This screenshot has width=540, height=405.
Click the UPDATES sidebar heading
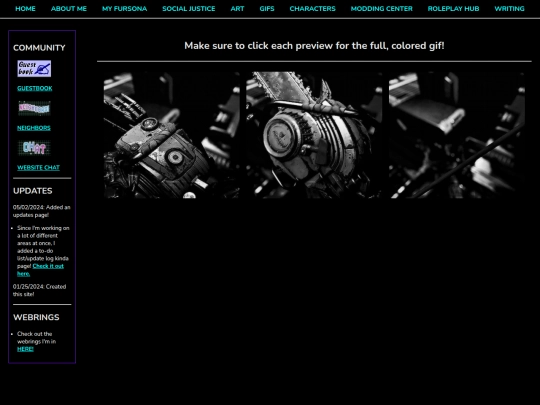click(x=33, y=191)
